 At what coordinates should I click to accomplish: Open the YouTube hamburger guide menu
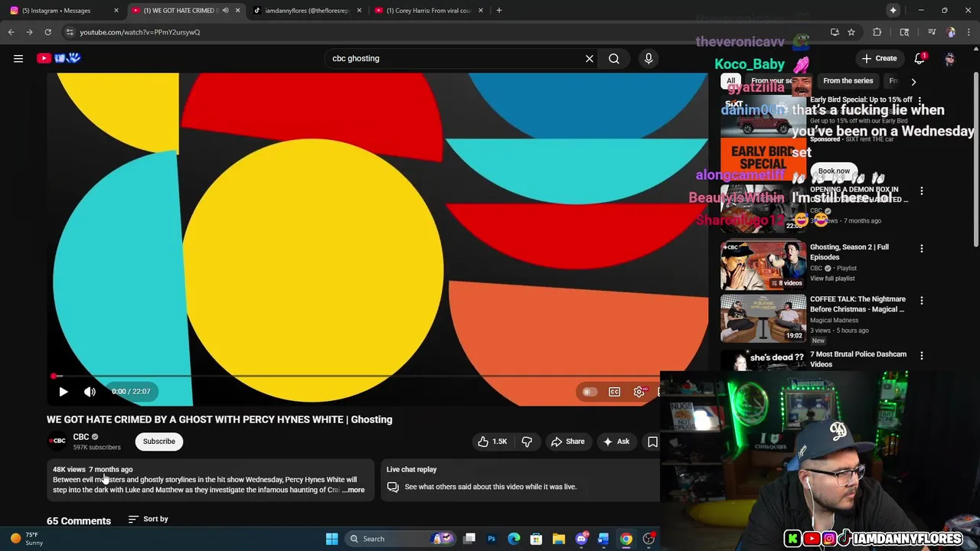(18, 58)
